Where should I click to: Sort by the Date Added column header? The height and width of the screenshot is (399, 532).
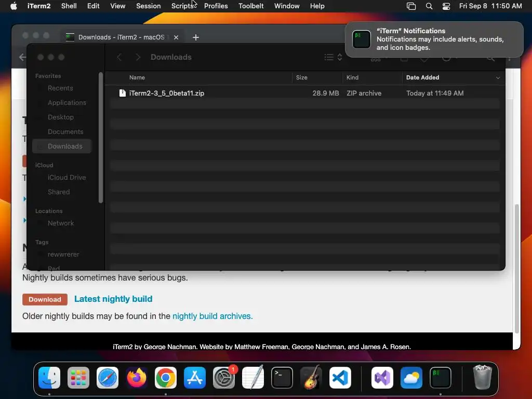click(x=422, y=78)
